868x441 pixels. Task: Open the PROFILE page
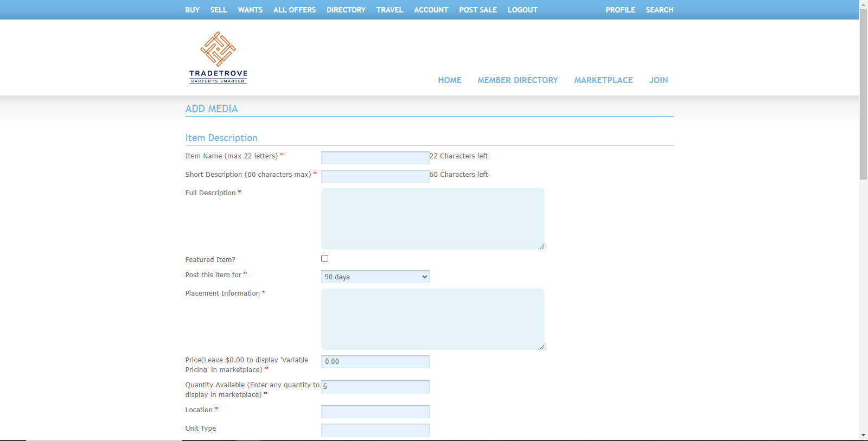(x=620, y=10)
